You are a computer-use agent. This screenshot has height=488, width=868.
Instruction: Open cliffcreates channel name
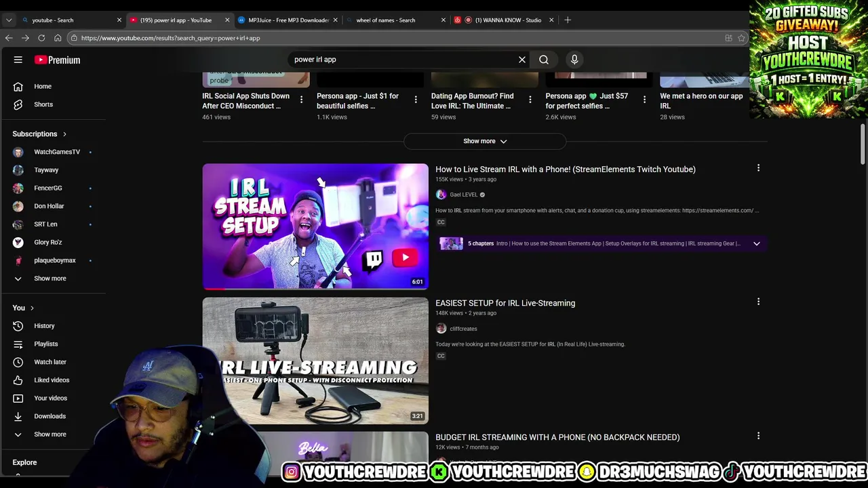(463, 329)
